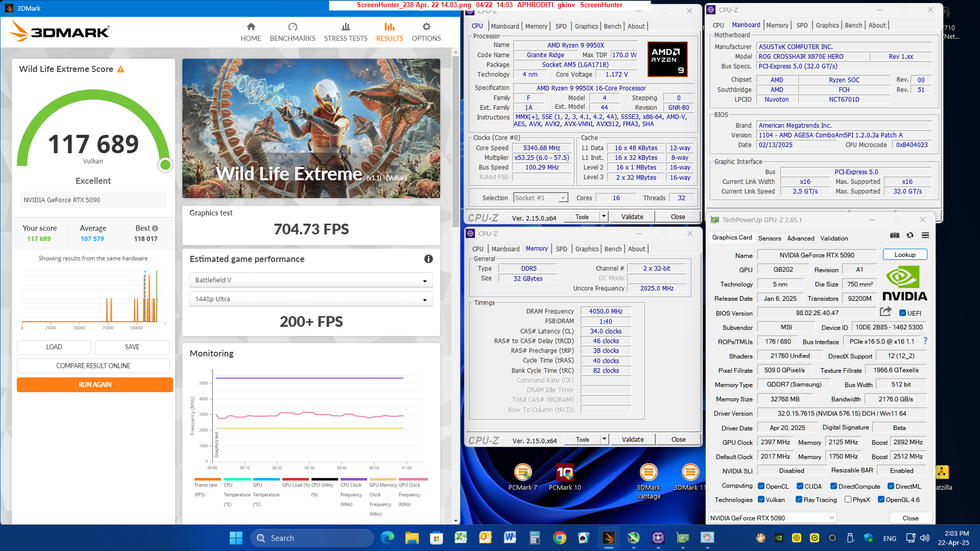980x551 pixels.
Task: Click GPU-Z BIOS export share icon
Action: point(886,312)
